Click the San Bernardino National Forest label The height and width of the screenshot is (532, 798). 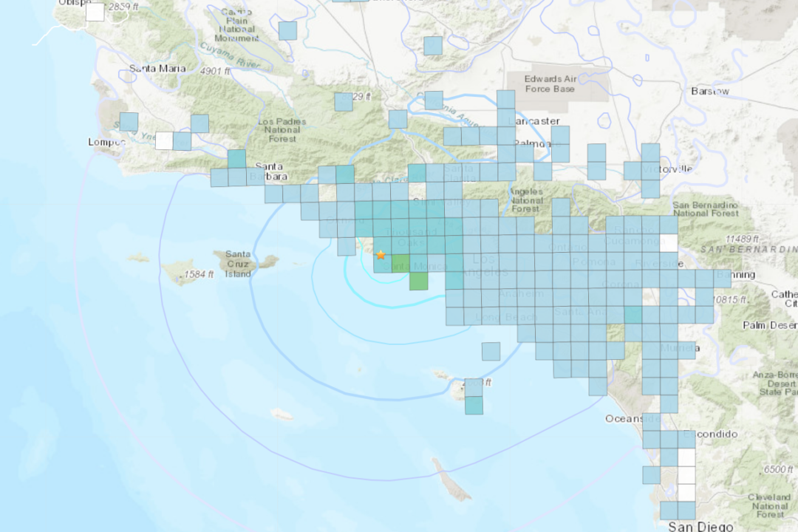pos(707,208)
